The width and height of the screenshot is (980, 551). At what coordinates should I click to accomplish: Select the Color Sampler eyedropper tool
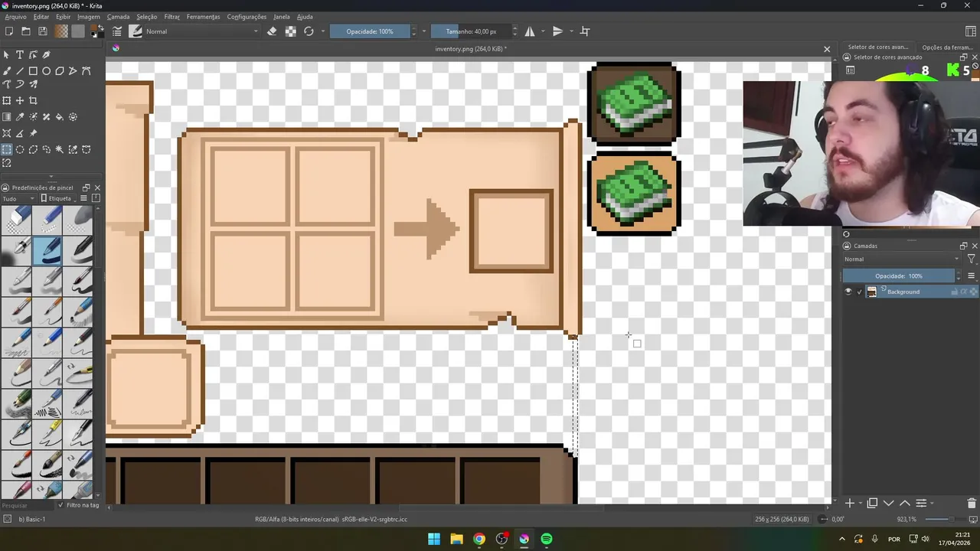[x=20, y=117]
